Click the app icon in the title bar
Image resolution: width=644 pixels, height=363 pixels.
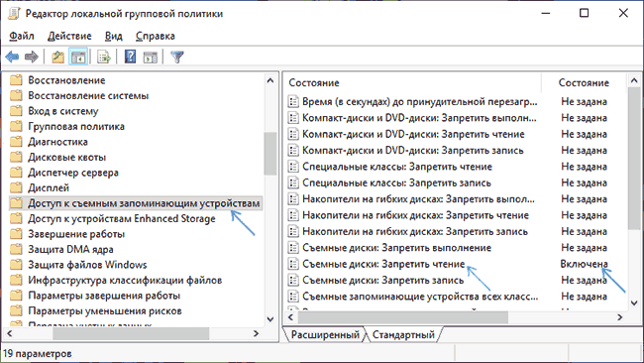[14, 14]
